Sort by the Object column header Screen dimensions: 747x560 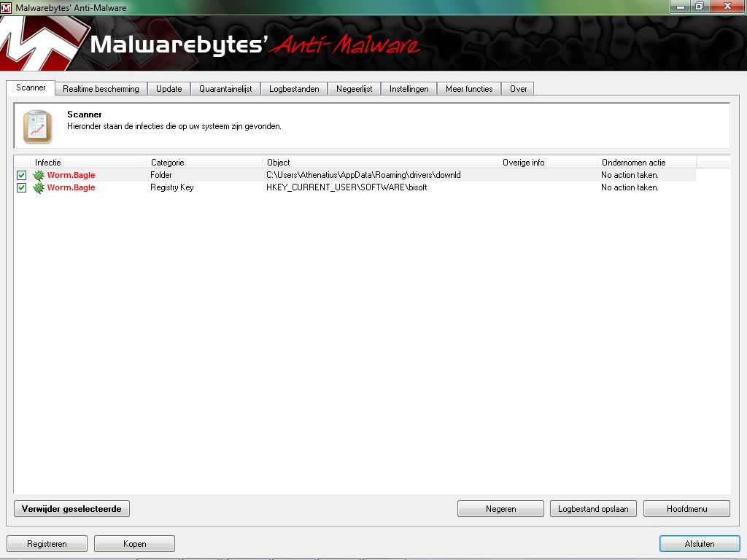379,163
